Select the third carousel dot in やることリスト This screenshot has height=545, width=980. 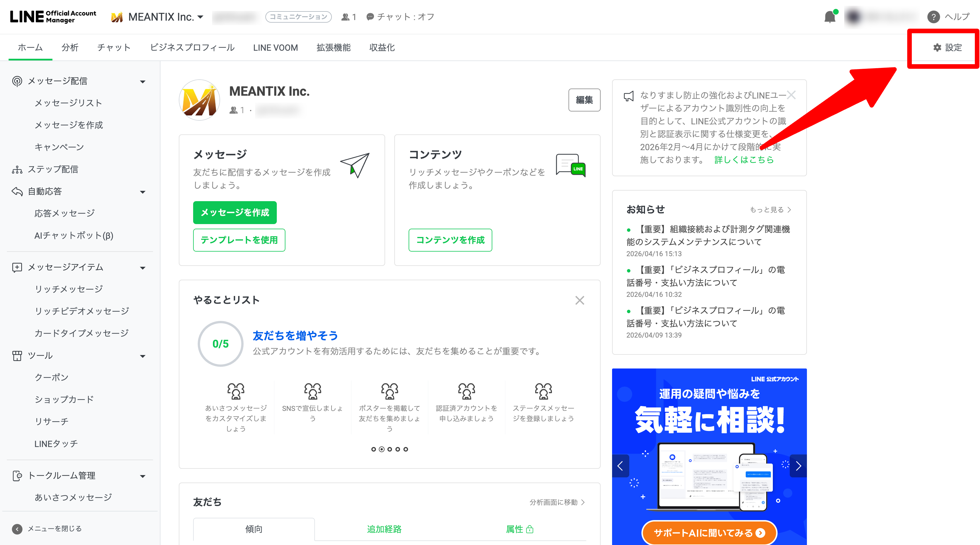click(390, 449)
